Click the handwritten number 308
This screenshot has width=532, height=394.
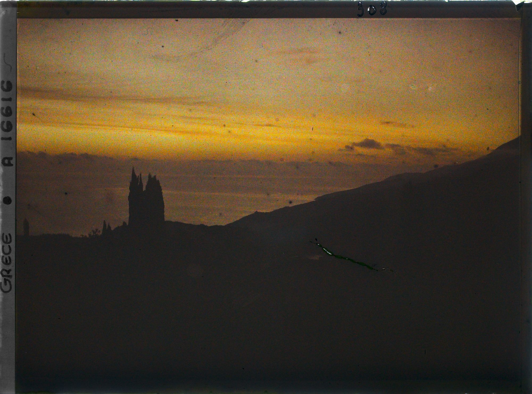pos(372,9)
